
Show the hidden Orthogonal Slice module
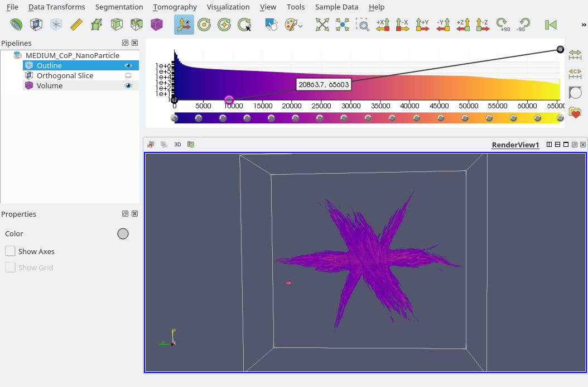(x=128, y=75)
